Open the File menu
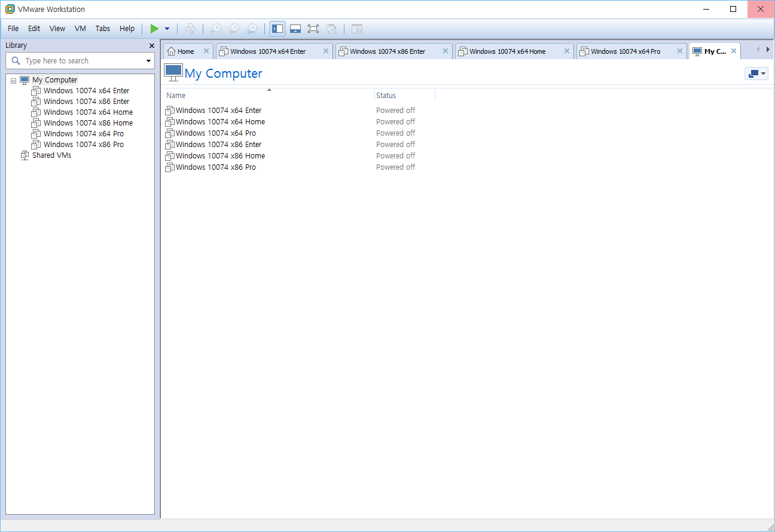Viewport: 775px width, 532px height. pyautogui.click(x=13, y=29)
